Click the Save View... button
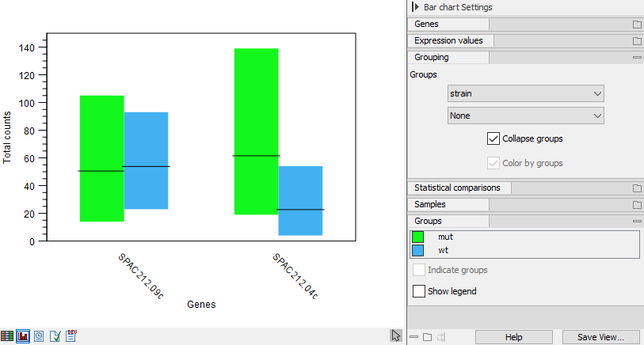The image size is (644, 345). tap(600, 337)
